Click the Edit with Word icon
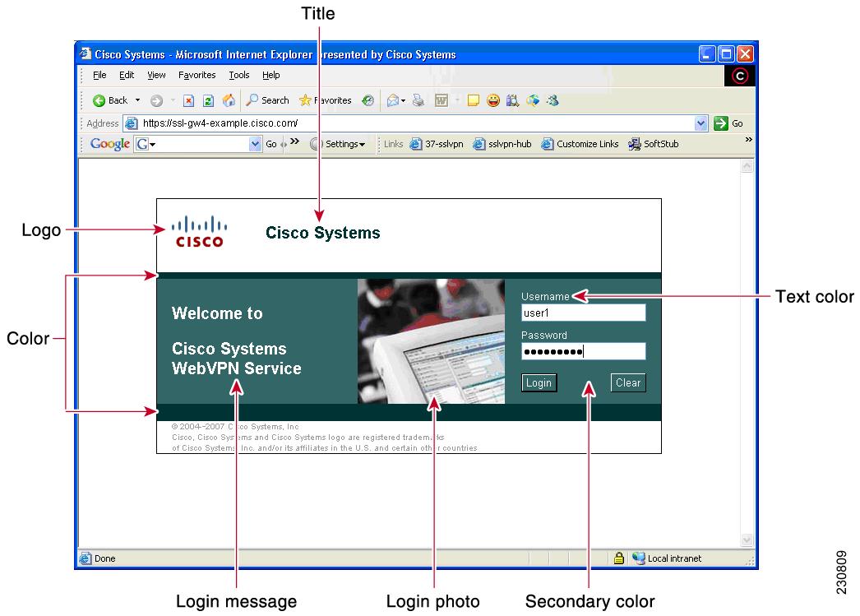The height and width of the screenshot is (616, 860). coord(442,100)
